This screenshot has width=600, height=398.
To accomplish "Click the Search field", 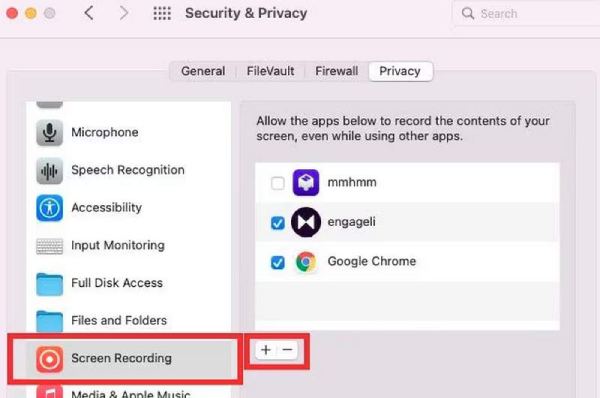I will [x=526, y=14].
